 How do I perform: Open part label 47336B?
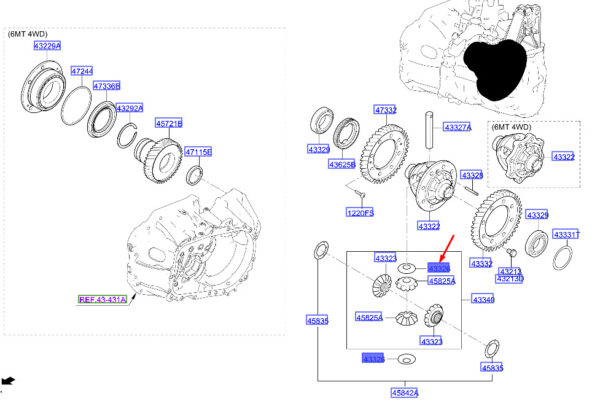[106, 87]
